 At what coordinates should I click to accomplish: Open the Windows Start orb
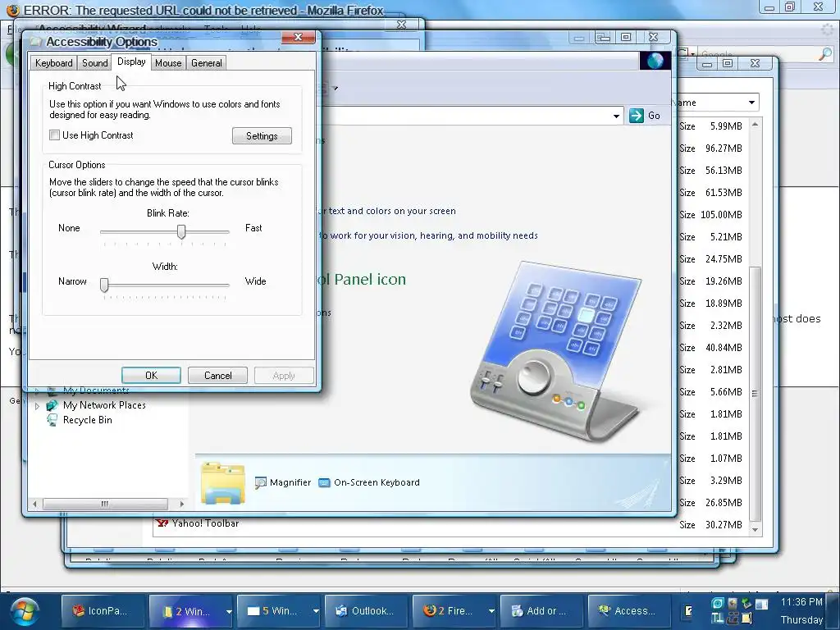point(24,612)
